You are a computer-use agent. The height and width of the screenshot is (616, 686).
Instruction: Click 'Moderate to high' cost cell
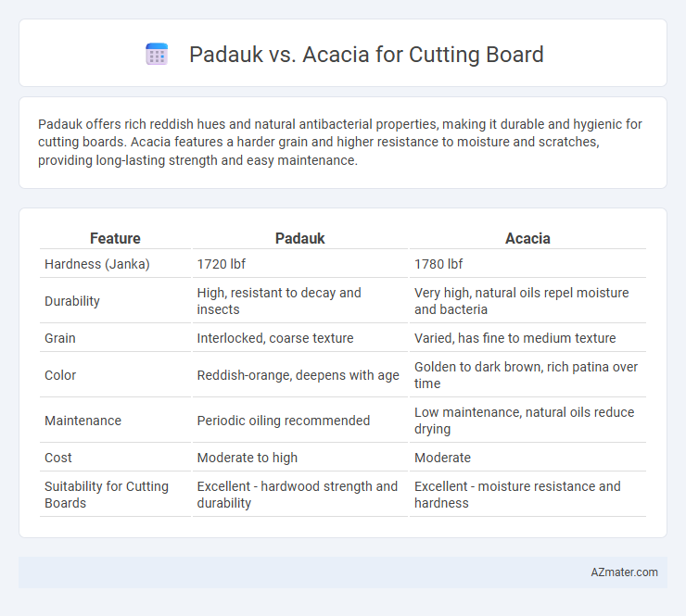pyautogui.click(x=248, y=458)
